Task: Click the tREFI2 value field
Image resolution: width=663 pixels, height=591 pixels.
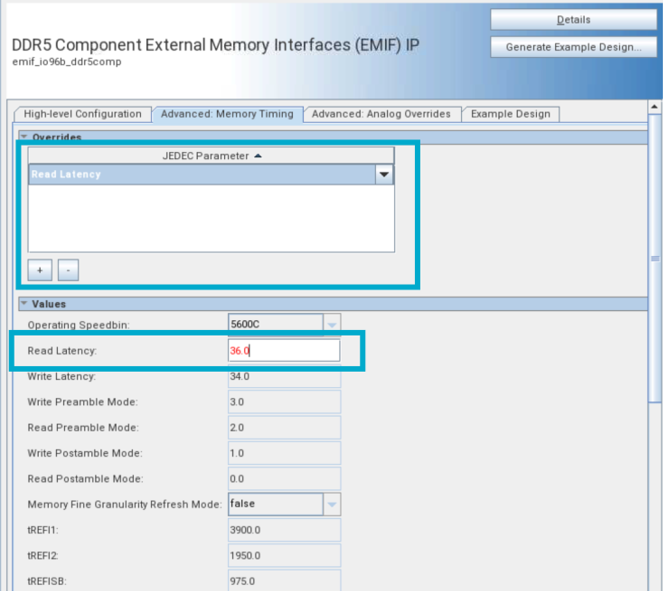Action: [x=284, y=555]
